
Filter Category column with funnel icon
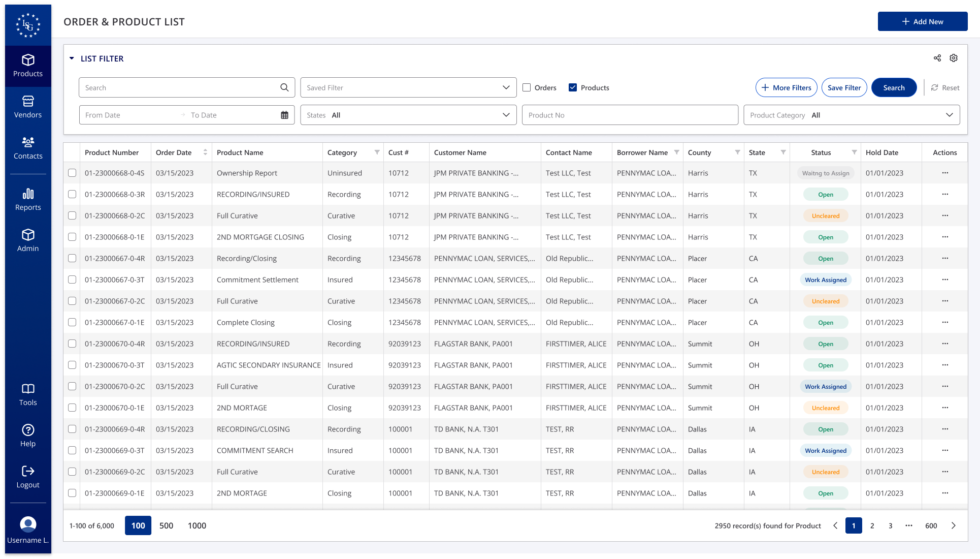[377, 152]
